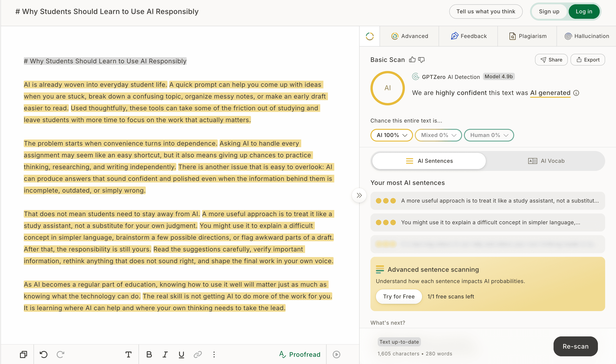Image resolution: width=616 pixels, height=364 pixels.
Task: Open the Hallucination tab
Action: pos(587,36)
